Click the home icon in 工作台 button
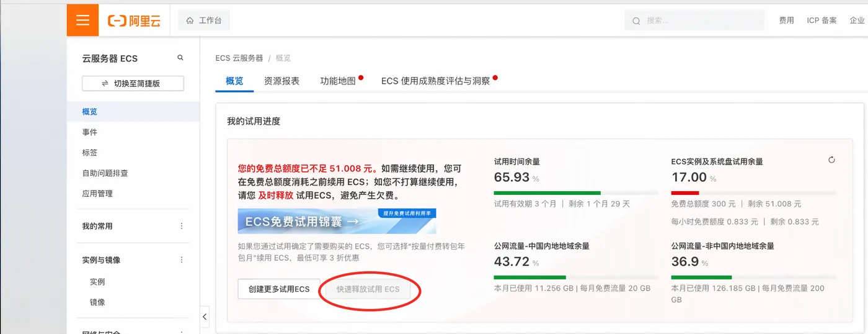 coord(190,20)
